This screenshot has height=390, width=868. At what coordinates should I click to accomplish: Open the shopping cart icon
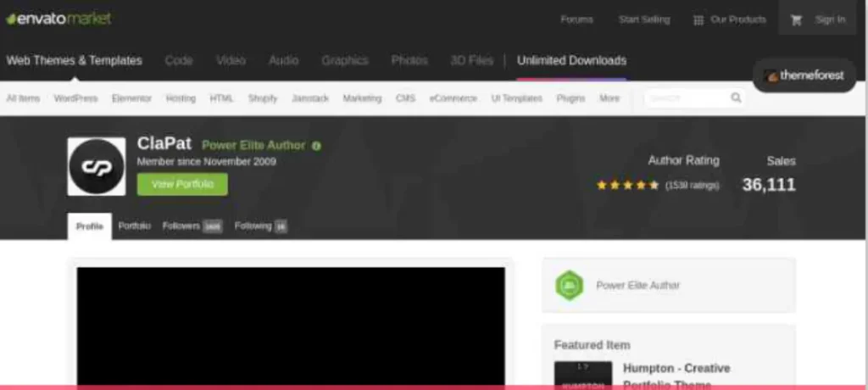pyautogui.click(x=796, y=20)
